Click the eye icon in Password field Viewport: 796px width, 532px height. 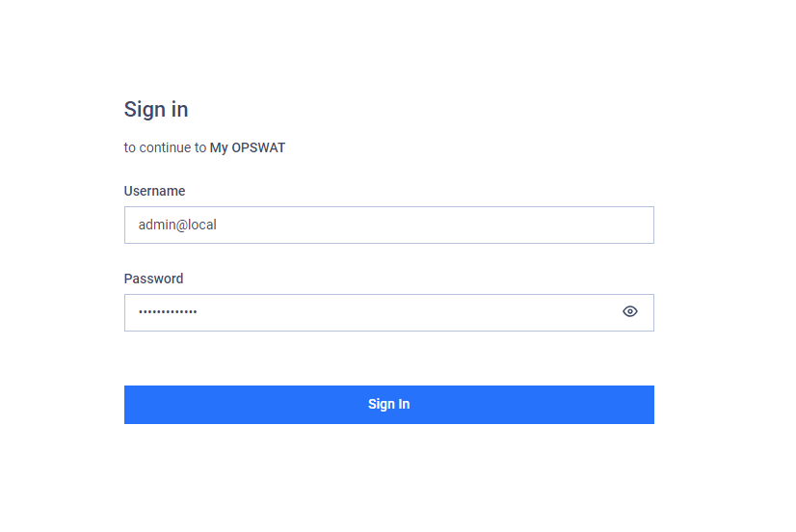629,311
